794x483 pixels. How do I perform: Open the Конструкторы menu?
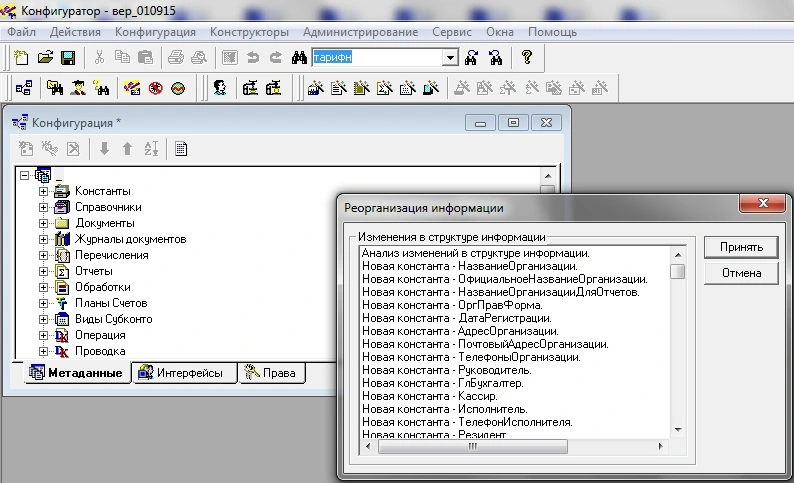point(250,32)
